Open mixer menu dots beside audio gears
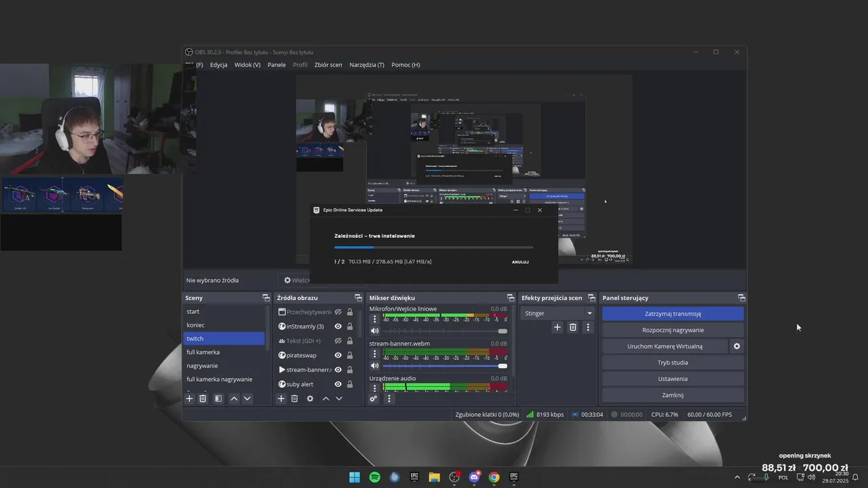868x488 pixels. [389, 399]
